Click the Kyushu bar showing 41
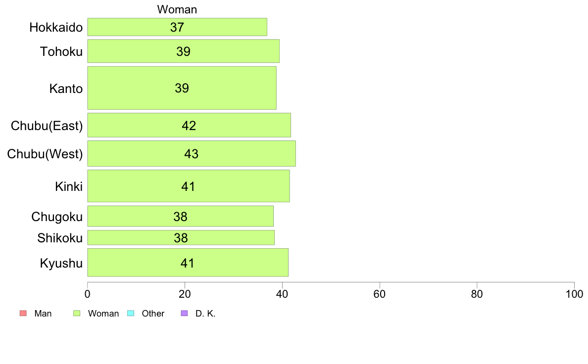 (x=188, y=263)
